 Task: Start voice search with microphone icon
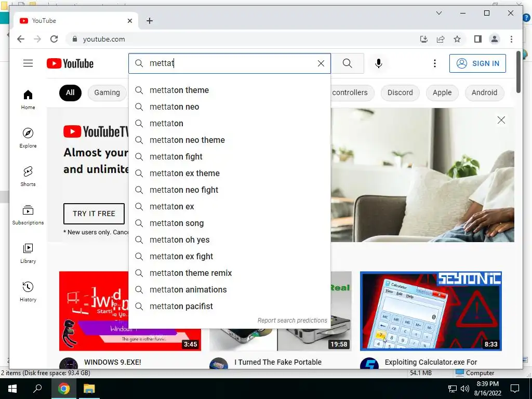pyautogui.click(x=379, y=63)
